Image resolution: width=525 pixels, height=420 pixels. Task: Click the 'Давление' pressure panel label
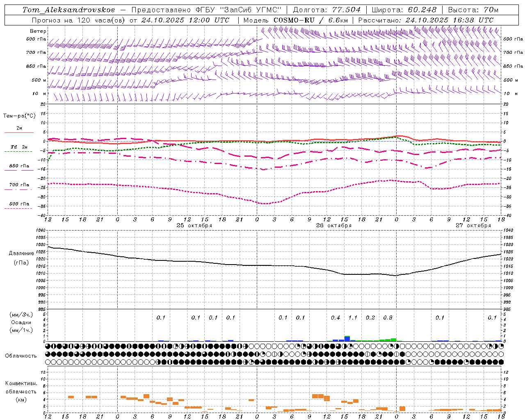21,253
